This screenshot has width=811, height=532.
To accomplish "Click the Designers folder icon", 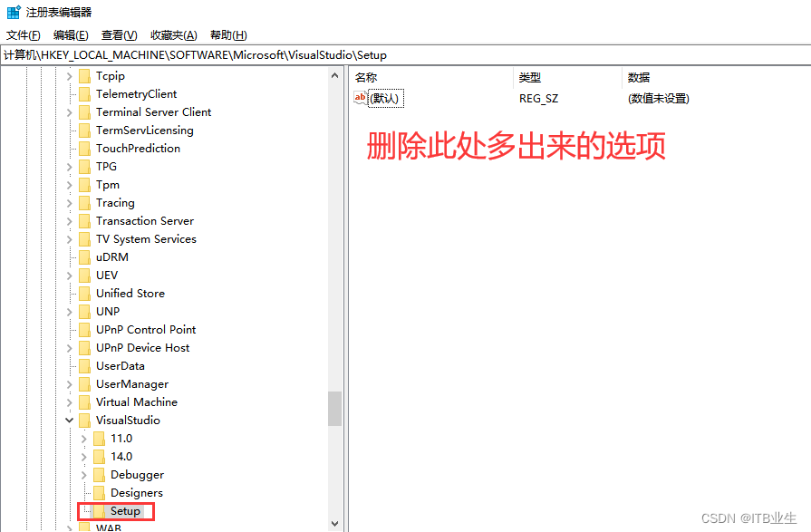I will click(x=99, y=493).
